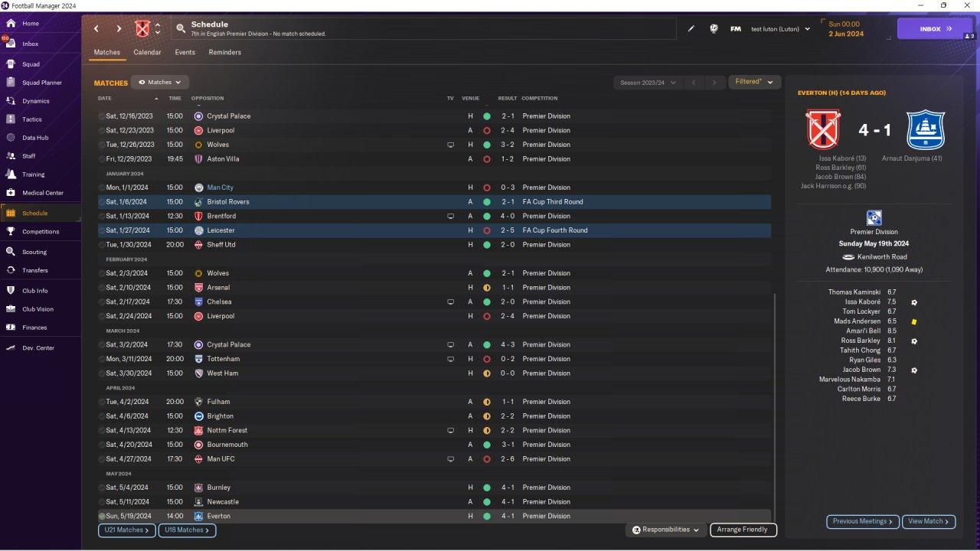Click the Arrange Friendly button
The height and width of the screenshot is (551, 980).
(743, 530)
